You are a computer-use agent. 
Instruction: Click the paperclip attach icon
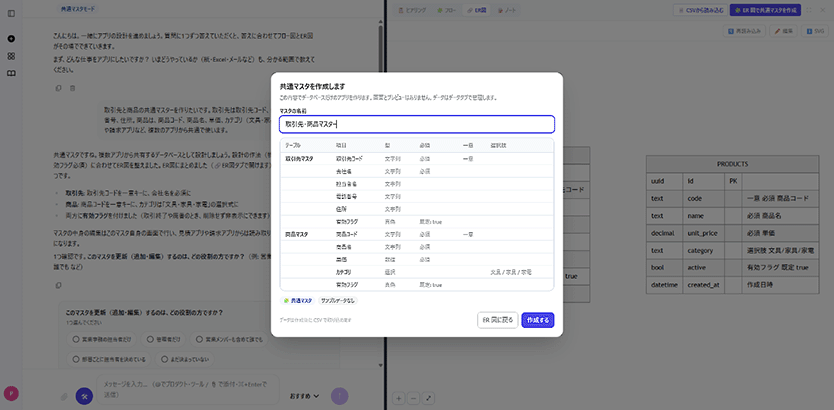[x=64, y=396]
